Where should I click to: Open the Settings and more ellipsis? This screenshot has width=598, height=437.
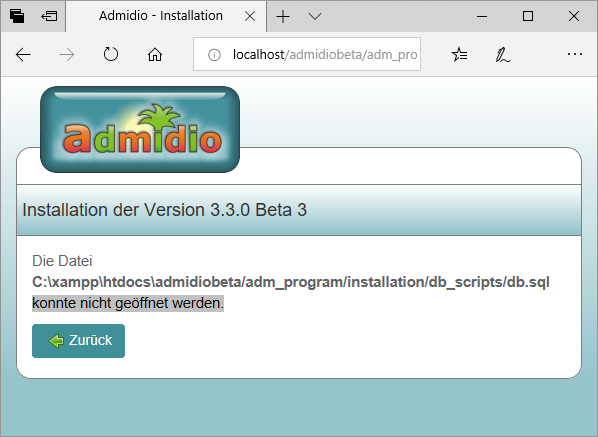(574, 54)
